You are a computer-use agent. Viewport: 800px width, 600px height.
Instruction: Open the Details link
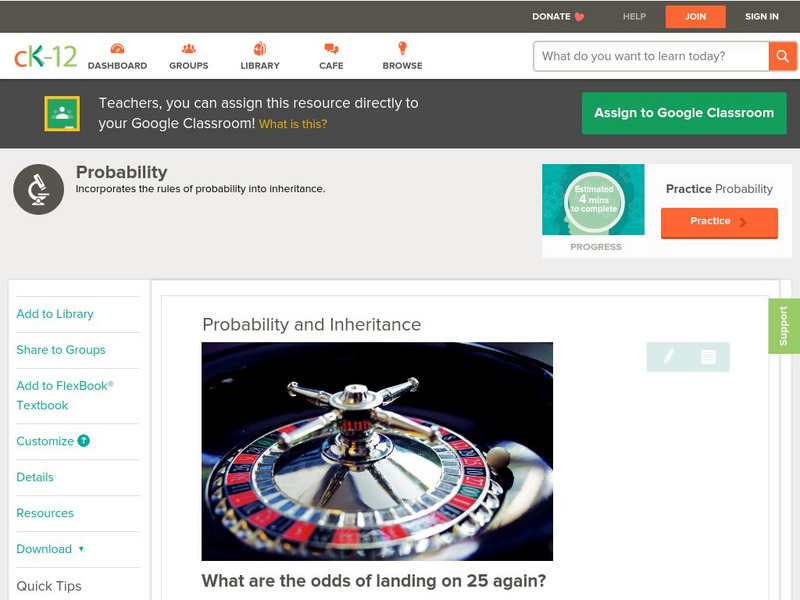pos(35,477)
